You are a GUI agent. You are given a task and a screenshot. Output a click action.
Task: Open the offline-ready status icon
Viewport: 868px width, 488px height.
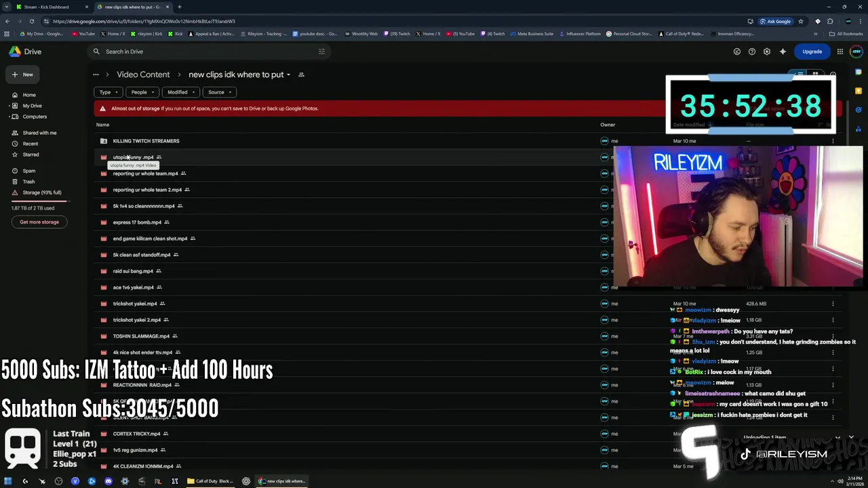[x=737, y=52]
